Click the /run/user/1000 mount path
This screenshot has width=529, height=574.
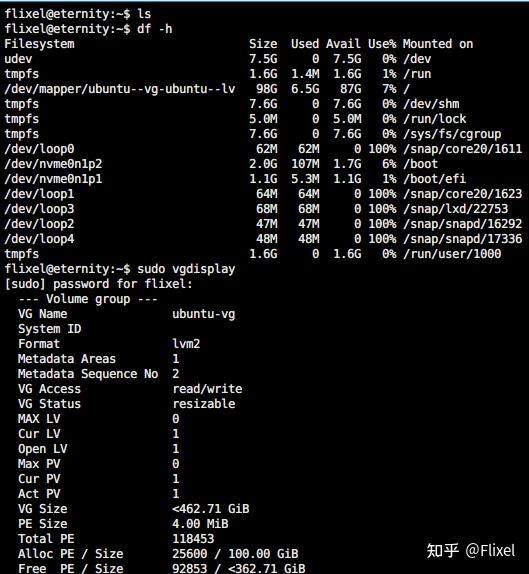point(452,254)
